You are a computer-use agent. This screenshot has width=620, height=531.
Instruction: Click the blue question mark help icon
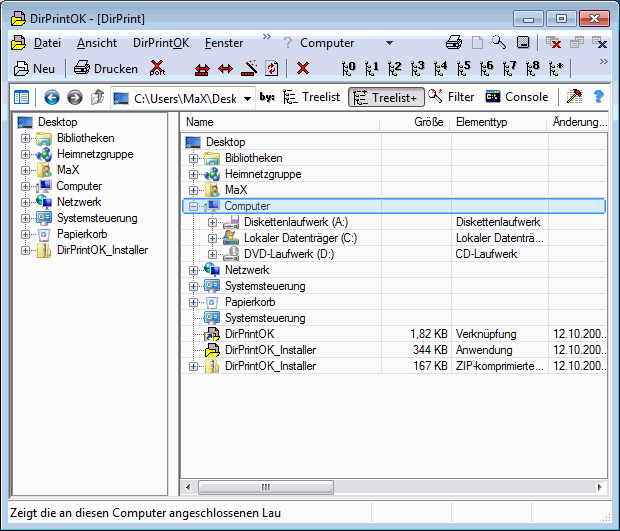click(x=599, y=96)
